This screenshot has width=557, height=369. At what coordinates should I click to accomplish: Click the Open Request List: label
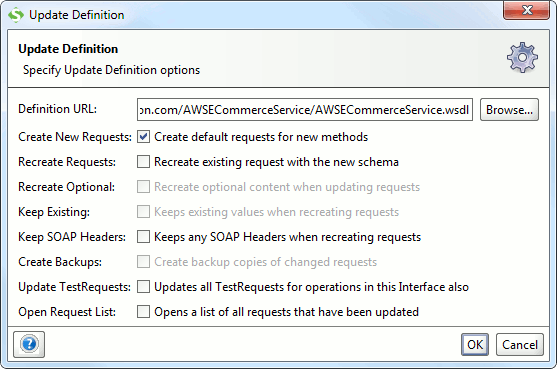[x=67, y=311]
